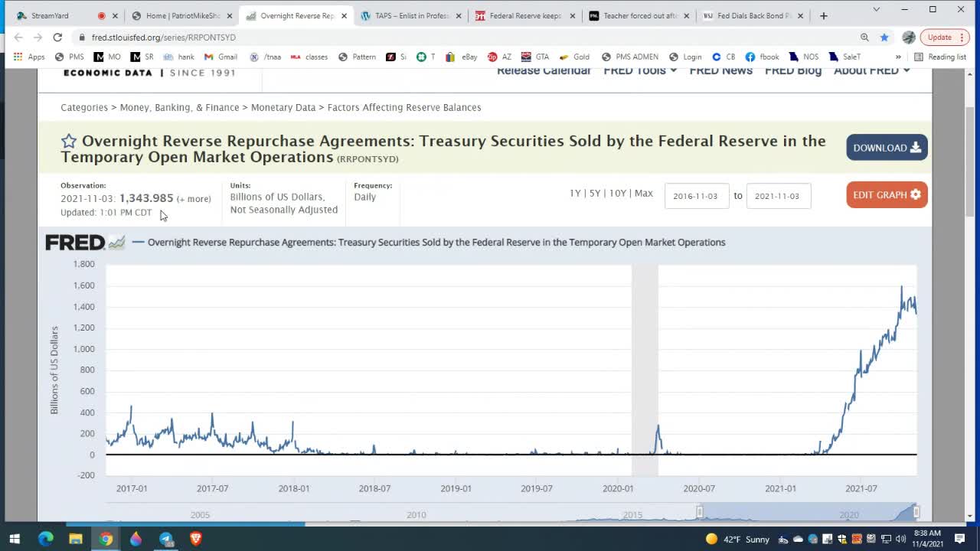Click the browser back arrow
This screenshot has width=980, height=551.
click(18, 37)
